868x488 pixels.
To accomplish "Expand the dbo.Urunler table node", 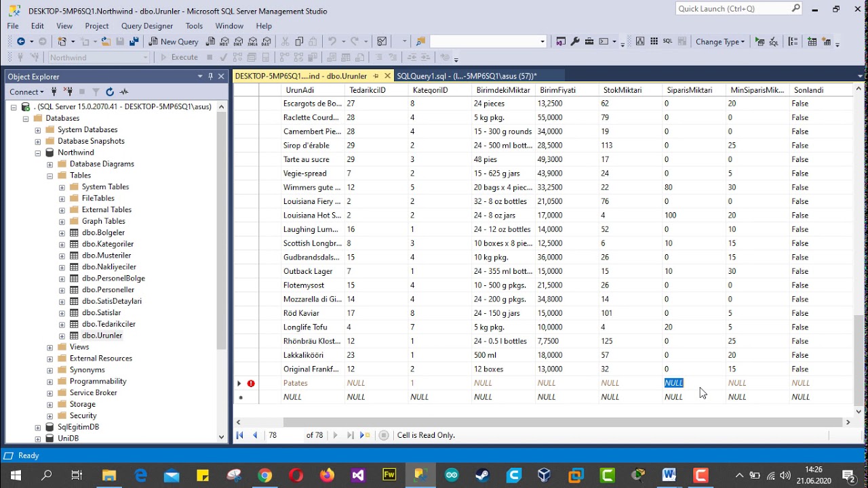I will (62, 335).
